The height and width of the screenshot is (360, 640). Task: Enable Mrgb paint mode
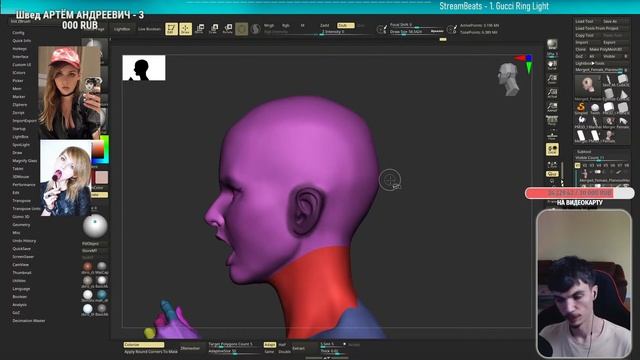(269, 25)
